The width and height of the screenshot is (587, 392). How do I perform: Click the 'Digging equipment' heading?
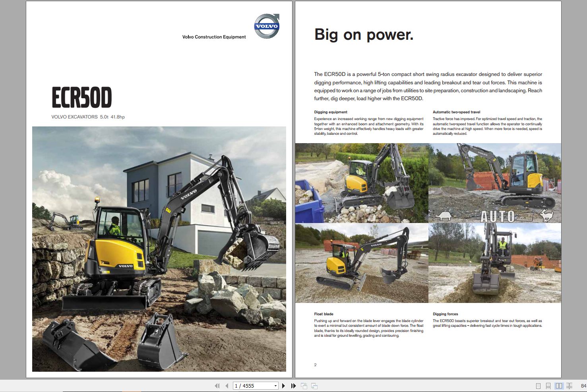tap(331, 112)
